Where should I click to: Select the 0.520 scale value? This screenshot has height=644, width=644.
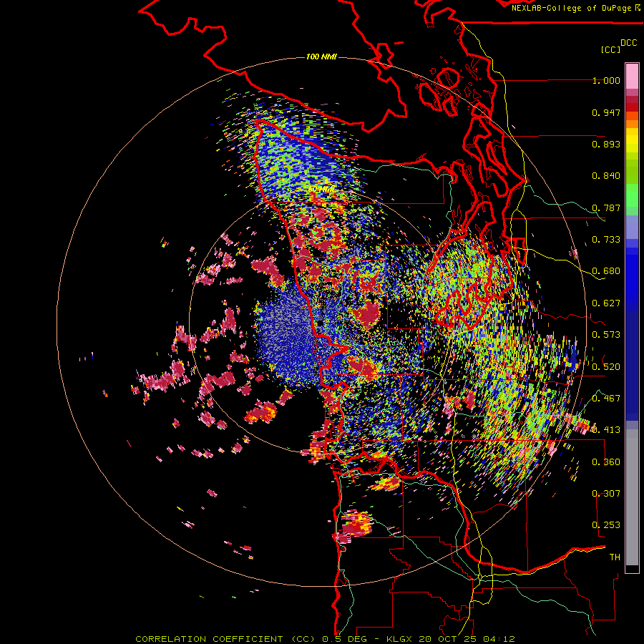click(606, 367)
